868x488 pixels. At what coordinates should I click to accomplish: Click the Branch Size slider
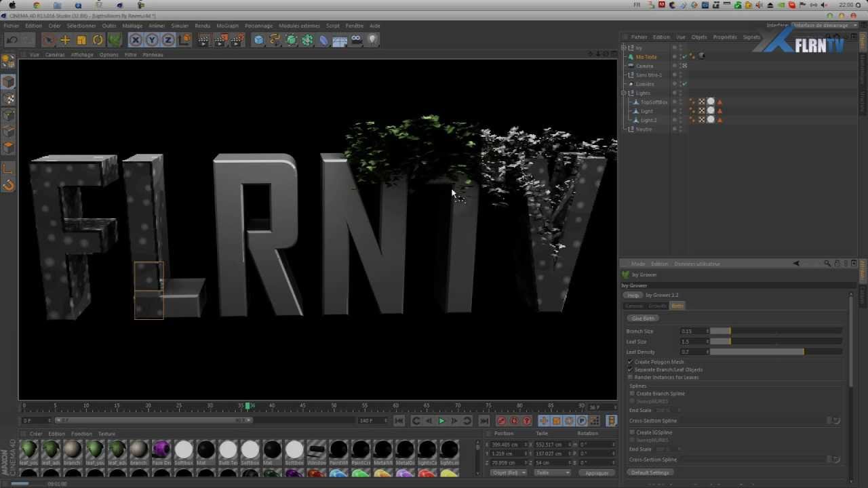tap(776, 331)
